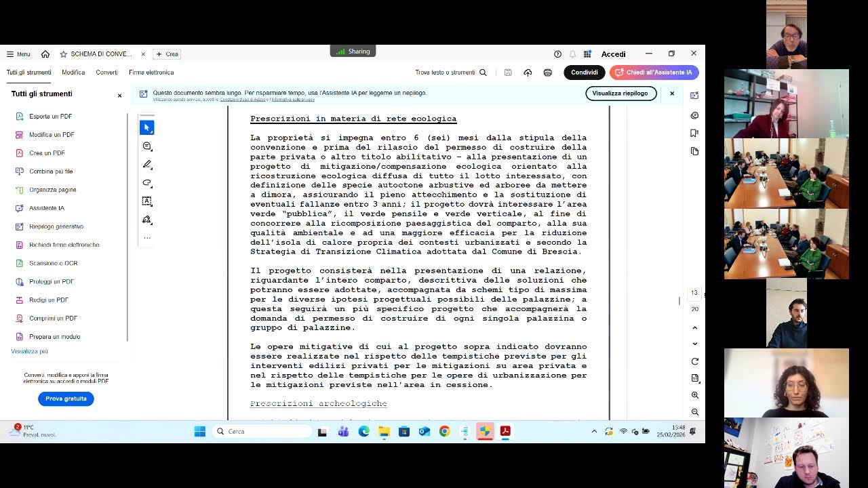
Task: Open the notifications bell icon
Action: 572,54
